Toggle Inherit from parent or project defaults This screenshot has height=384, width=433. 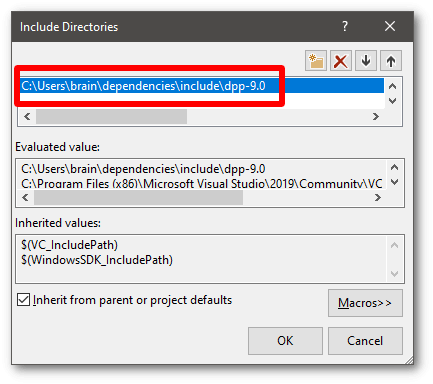[23, 300]
